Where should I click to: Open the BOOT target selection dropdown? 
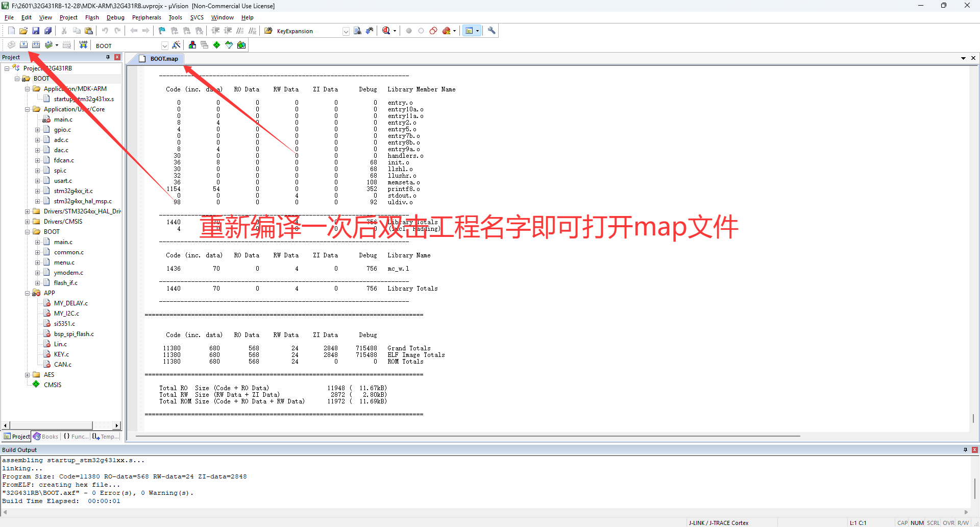(x=164, y=45)
